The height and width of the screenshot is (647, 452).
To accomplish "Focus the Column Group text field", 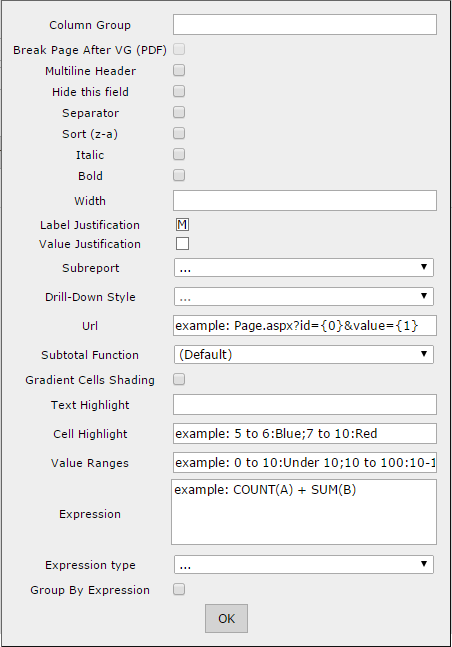I will (x=305, y=25).
